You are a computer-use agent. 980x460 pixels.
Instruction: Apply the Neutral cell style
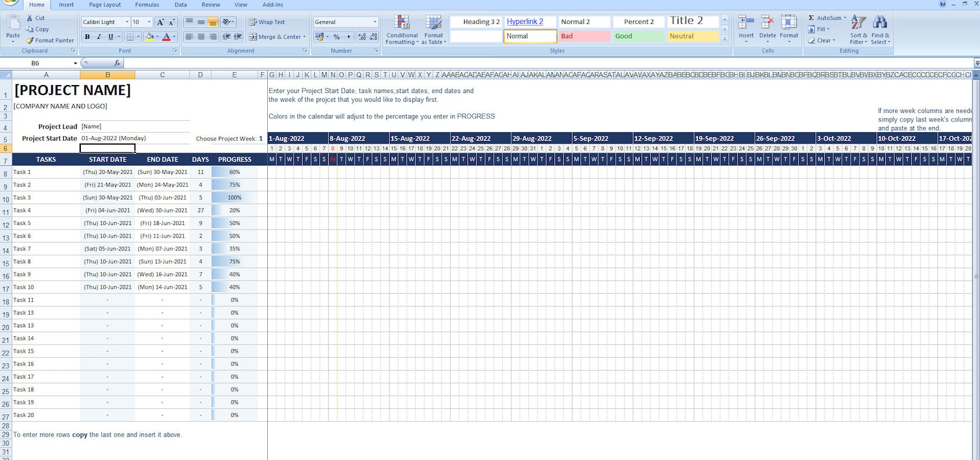pos(693,36)
